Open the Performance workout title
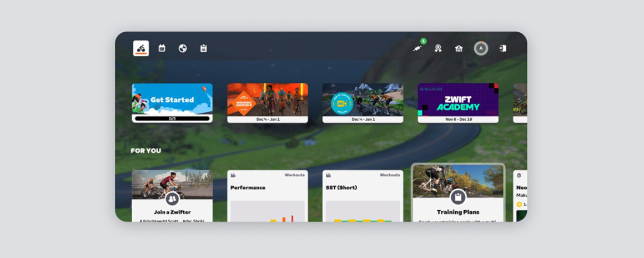The height and width of the screenshot is (258, 644). pos(248,187)
